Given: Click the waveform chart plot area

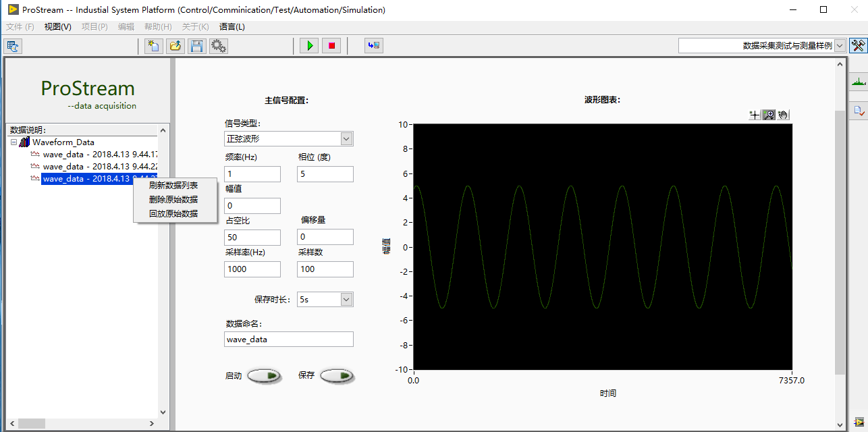Looking at the screenshot, I should 603,247.
